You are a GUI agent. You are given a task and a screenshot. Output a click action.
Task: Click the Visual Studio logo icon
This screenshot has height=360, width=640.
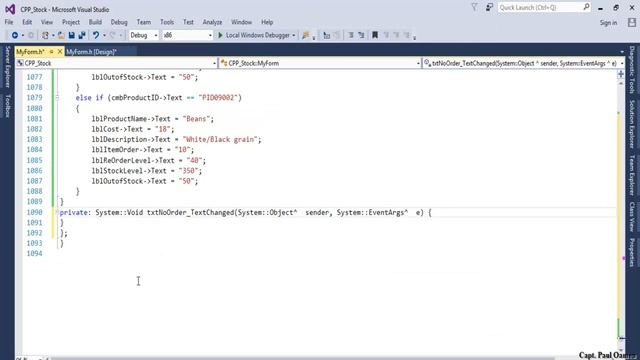(10, 9)
